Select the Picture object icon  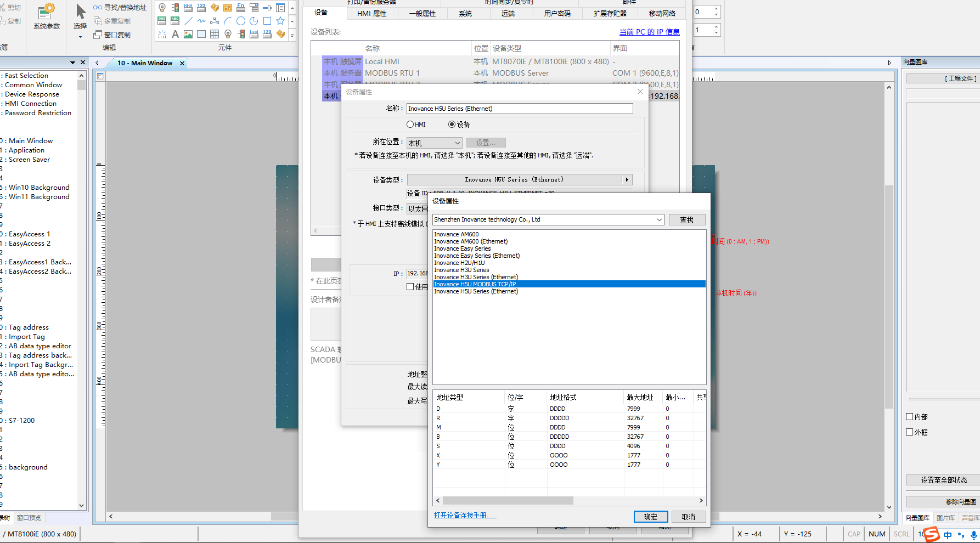pyautogui.click(x=188, y=34)
